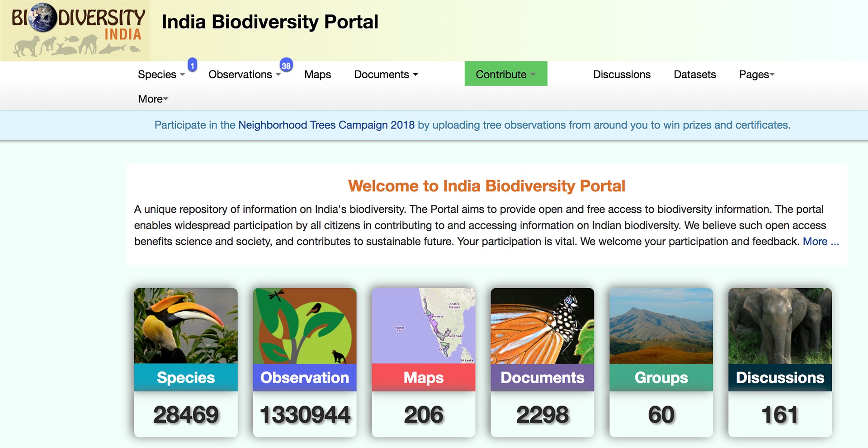868x448 pixels.
Task: Click the species count 28469
Action: [x=186, y=415]
